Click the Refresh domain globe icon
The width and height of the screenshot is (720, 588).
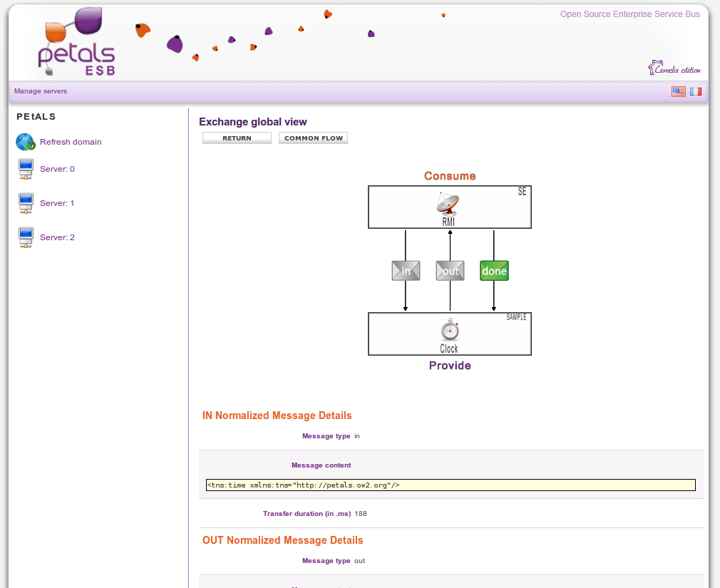pyautogui.click(x=26, y=142)
